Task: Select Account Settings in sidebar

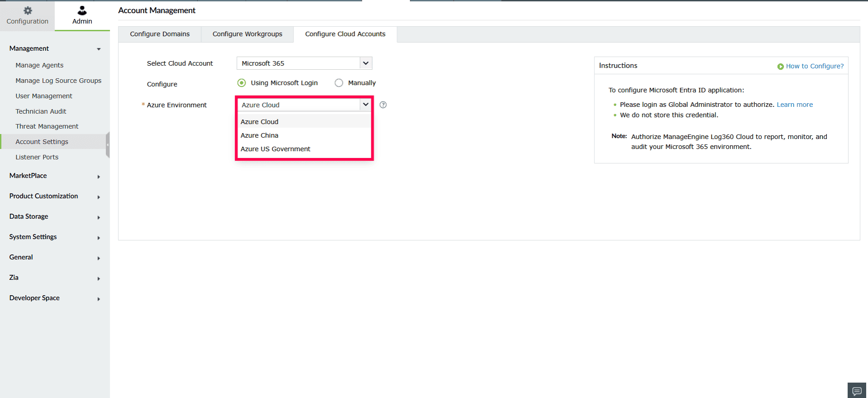Action: [x=42, y=142]
